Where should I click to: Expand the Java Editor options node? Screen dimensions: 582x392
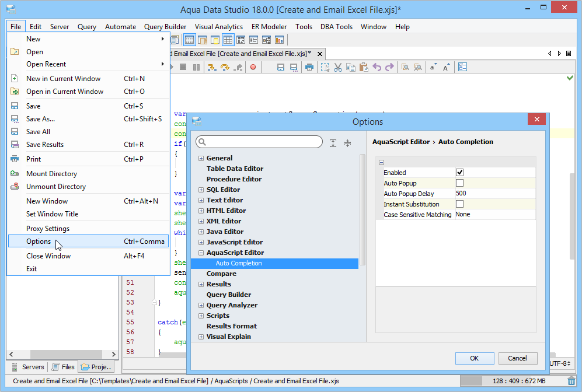tap(201, 232)
